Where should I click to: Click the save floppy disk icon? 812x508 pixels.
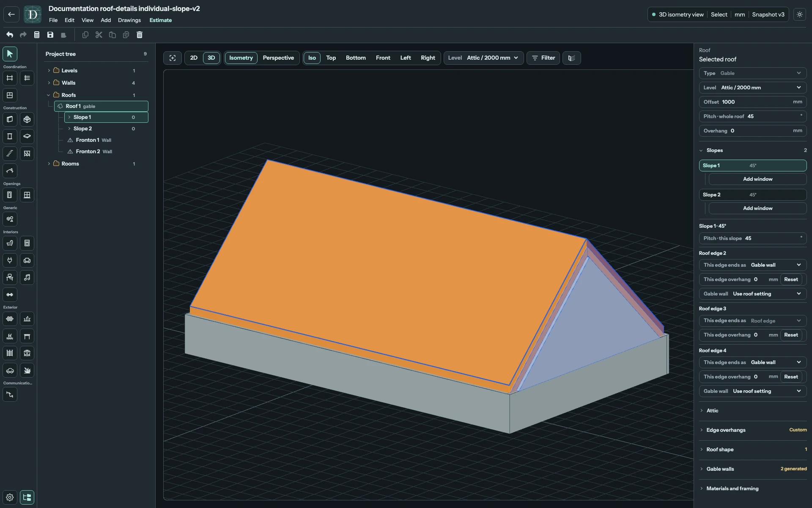click(50, 35)
